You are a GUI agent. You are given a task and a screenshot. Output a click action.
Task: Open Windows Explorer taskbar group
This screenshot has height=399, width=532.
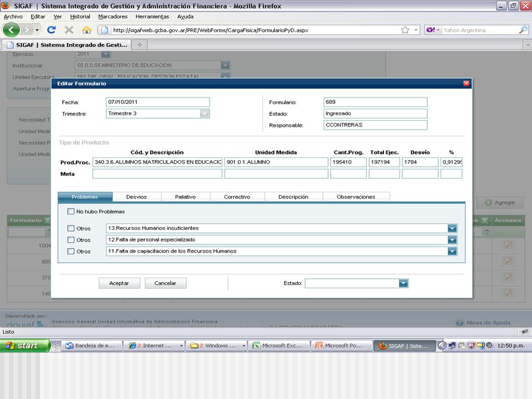point(217,345)
